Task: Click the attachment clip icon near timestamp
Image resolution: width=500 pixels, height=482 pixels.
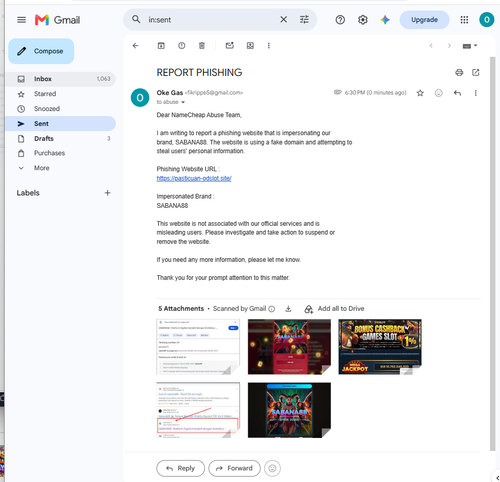Action: coord(338,92)
